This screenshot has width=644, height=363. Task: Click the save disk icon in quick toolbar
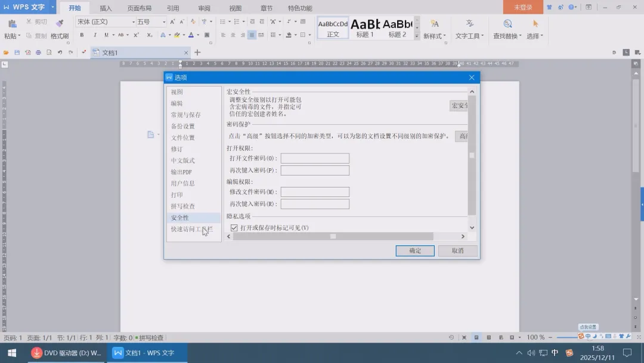tap(17, 53)
